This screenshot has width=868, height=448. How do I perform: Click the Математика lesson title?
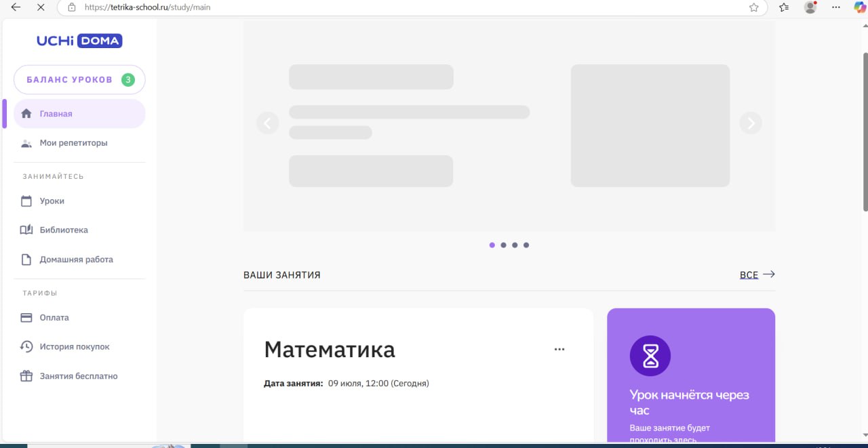pyautogui.click(x=330, y=350)
